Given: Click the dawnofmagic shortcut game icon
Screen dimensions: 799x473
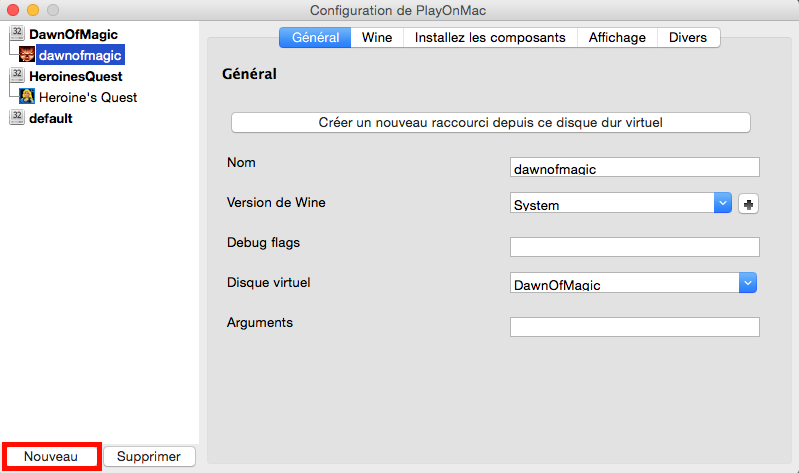Looking at the screenshot, I should (x=26, y=55).
